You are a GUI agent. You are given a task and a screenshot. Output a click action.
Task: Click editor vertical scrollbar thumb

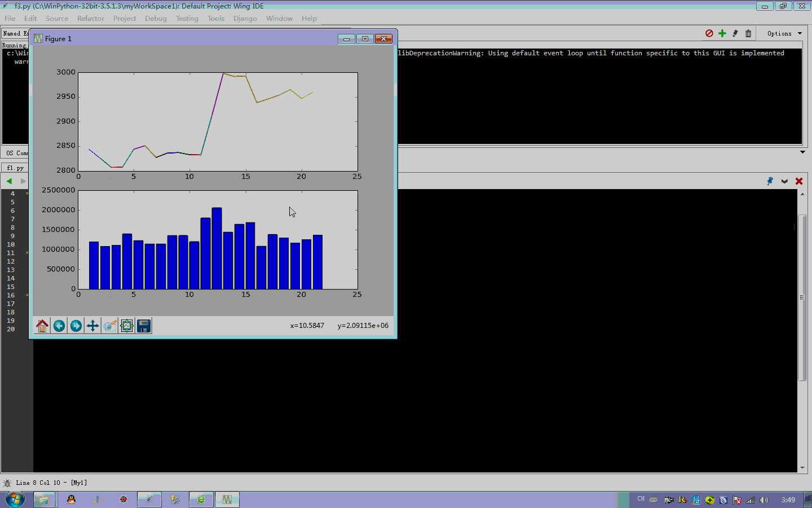click(x=802, y=297)
